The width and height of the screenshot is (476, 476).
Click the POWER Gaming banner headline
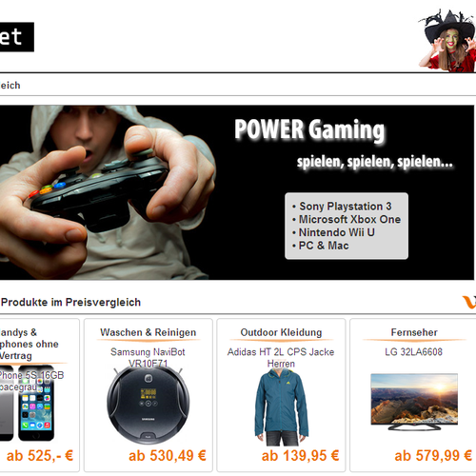[x=309, y=130]
